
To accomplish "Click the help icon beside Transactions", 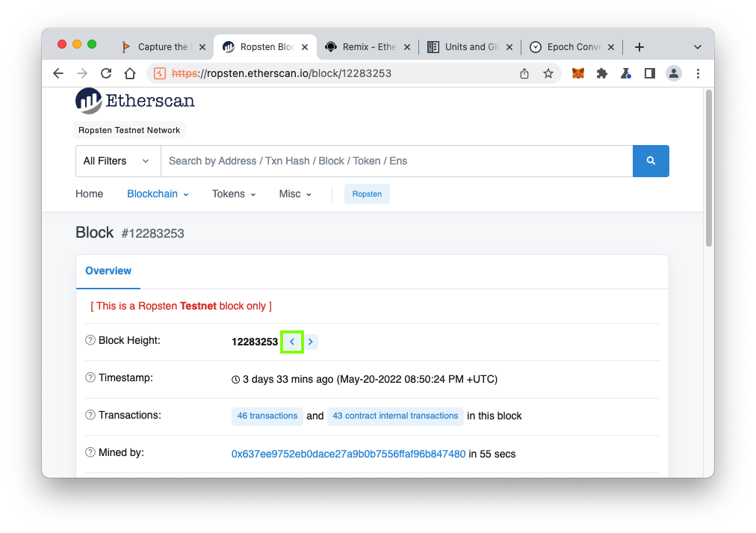I will [90, 415].
